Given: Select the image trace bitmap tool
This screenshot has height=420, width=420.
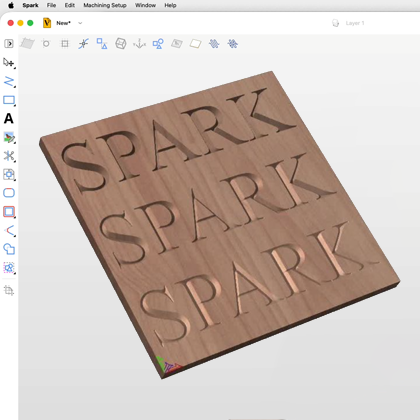Looking at the screenshot, I should [x=9, y=138].
